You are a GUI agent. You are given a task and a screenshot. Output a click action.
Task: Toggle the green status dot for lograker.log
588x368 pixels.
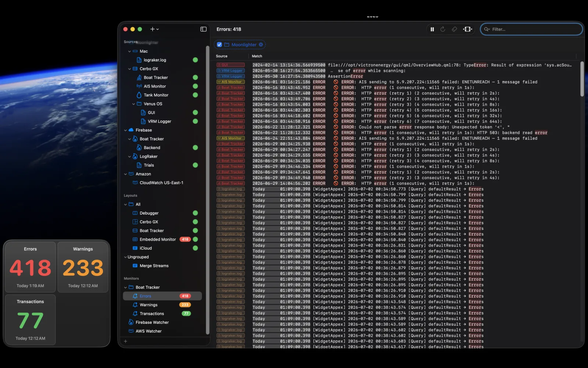click(195, 60)
